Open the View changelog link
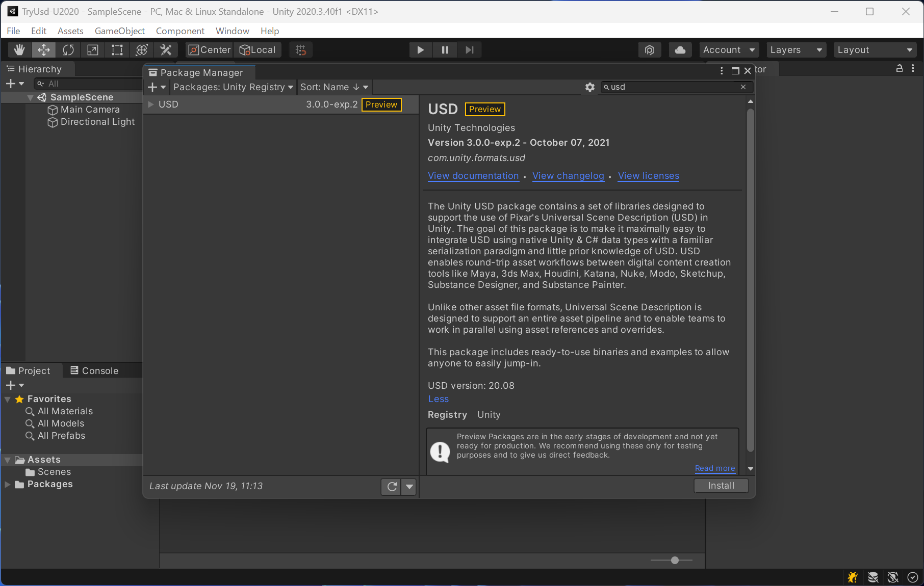 coord(568,176)
